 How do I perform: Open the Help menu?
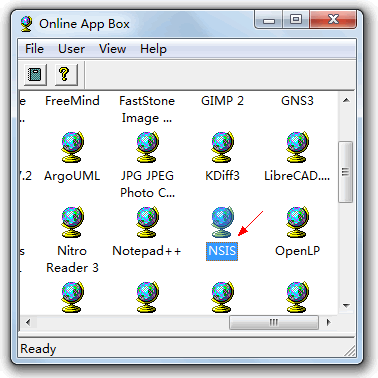pos(153,49)
